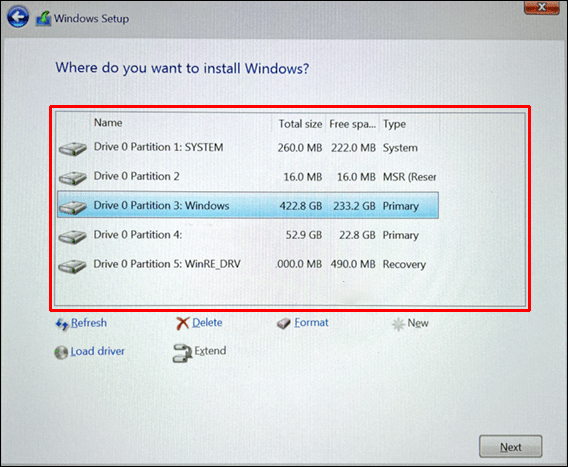The image size is (568, 467).
Task: Click drive icon for Partition 1: SYSTEM
Action: 72,149
